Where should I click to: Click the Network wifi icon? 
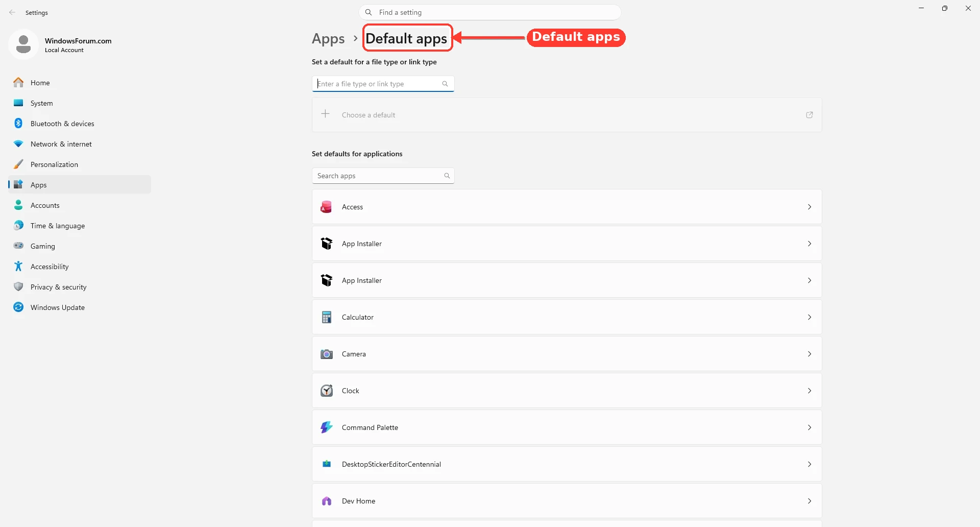point(18,144)
